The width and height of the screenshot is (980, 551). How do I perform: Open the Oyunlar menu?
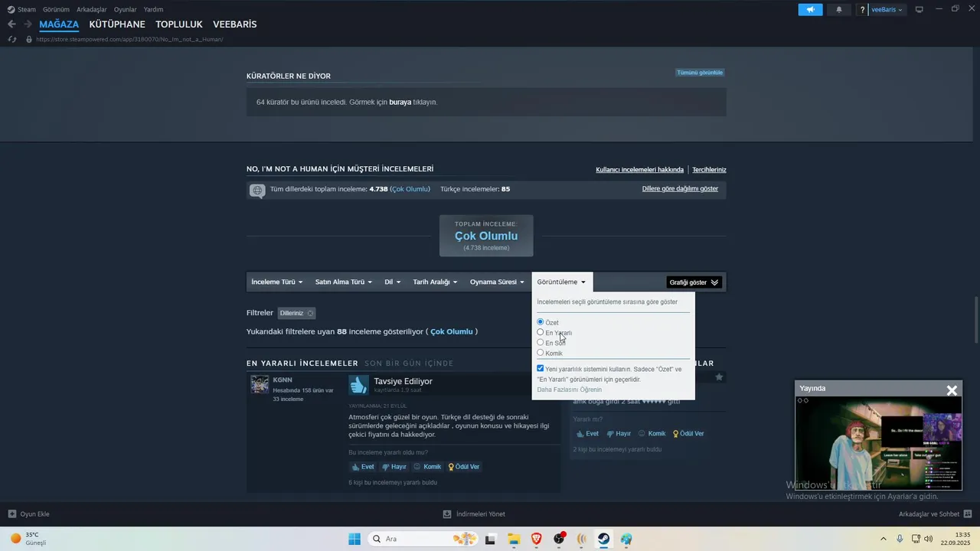125,9
